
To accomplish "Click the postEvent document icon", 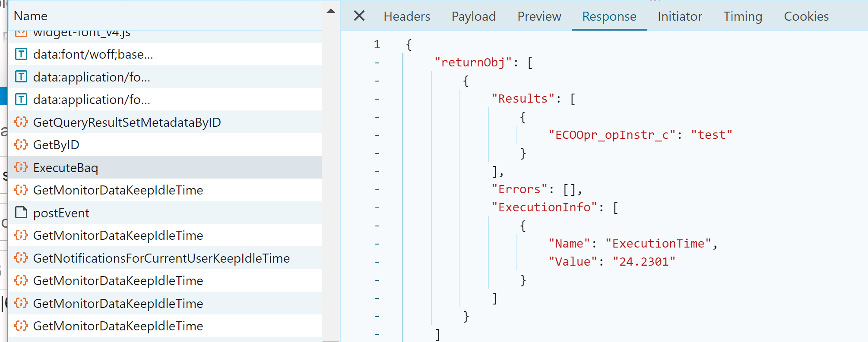I will tap(21, 213).
